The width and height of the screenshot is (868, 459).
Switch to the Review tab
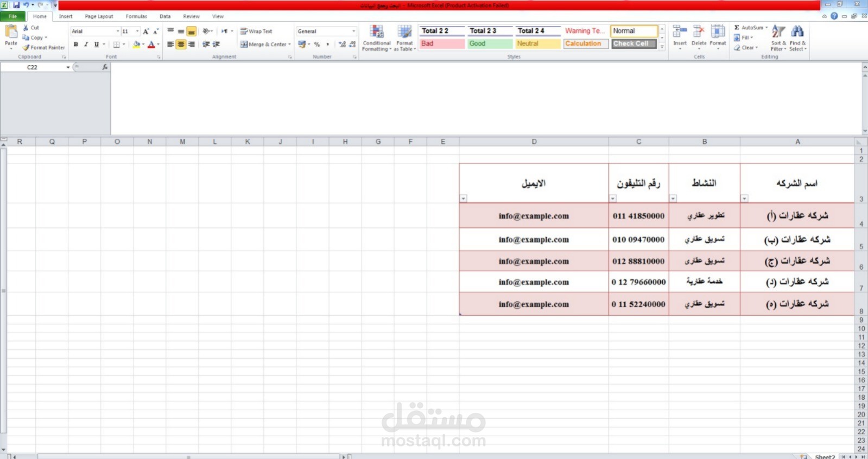coord(191,16)
